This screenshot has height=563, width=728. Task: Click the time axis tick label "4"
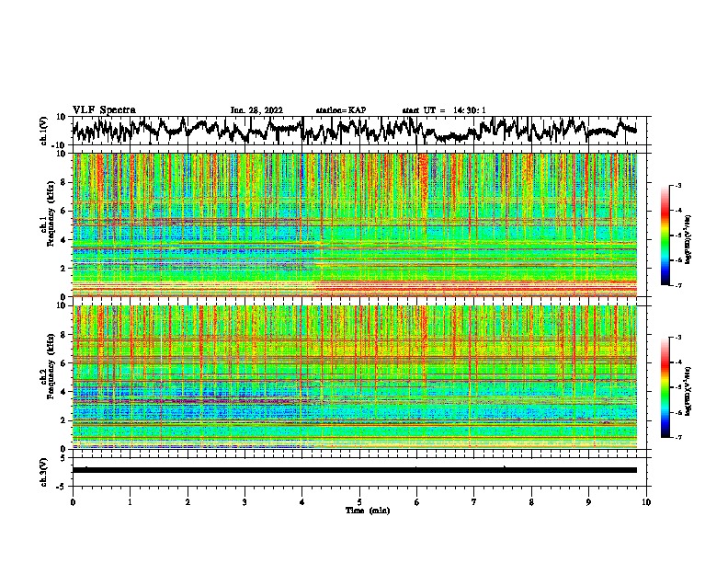[x=302, y=502]
